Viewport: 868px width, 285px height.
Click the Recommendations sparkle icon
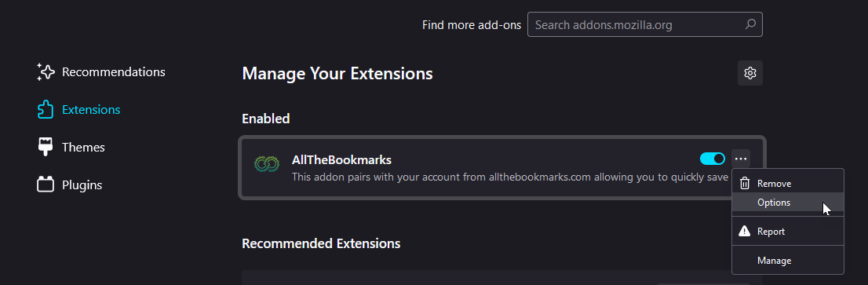(x=46, y=72)
